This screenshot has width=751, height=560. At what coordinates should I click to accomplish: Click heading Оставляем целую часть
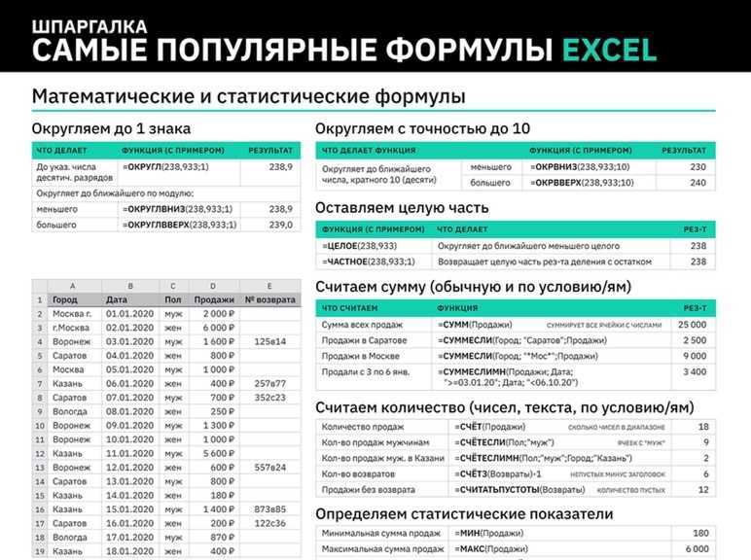pyautogui.click(x=402, y=208)
